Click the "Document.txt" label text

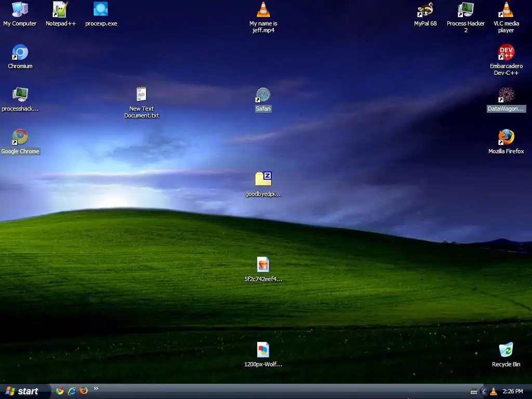pos(141,115)
